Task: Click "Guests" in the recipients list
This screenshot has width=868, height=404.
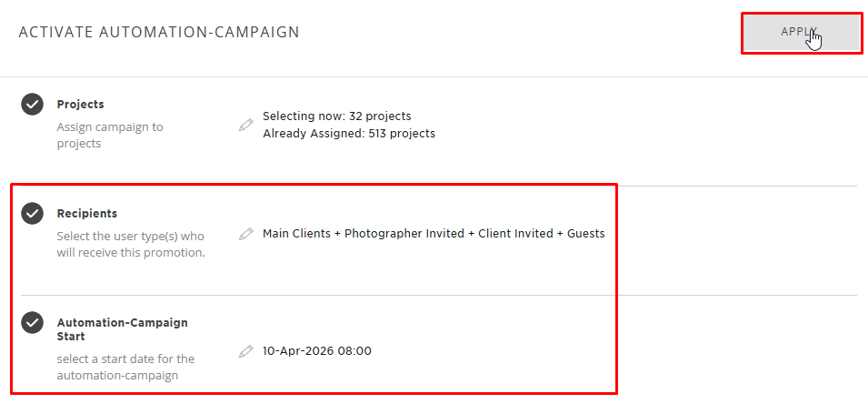Action: (585, 234)
